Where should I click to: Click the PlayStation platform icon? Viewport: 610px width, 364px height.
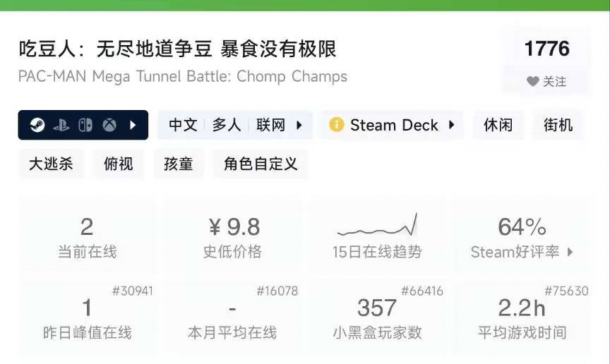(x=61, y=126)
